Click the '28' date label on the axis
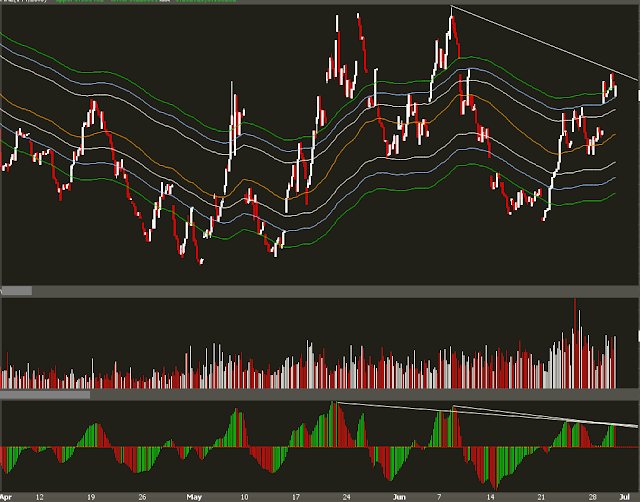640x502 pixels. pyautogui.click(x=593, y=497)
